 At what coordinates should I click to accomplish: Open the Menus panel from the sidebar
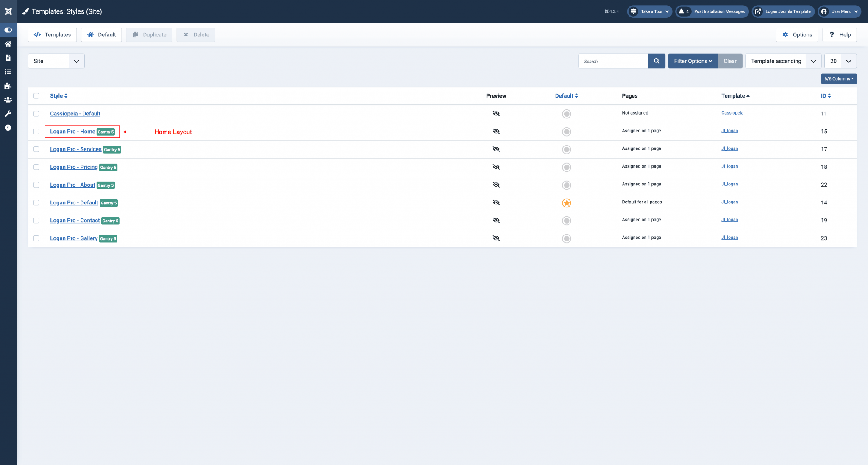tap(8, 72)
